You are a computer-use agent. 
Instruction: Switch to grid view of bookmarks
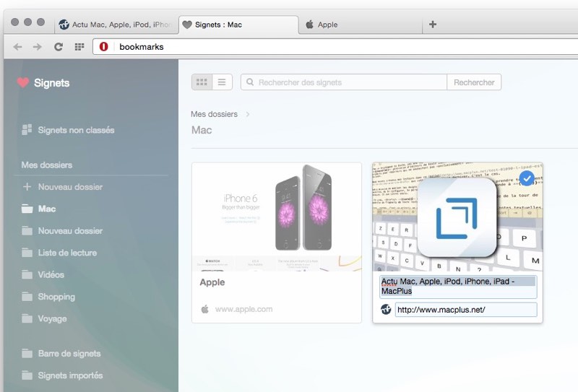click(x=202, y=82)
